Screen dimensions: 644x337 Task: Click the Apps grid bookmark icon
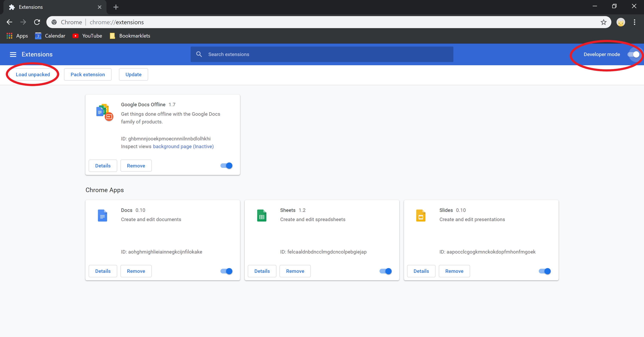tap(9, 36)
